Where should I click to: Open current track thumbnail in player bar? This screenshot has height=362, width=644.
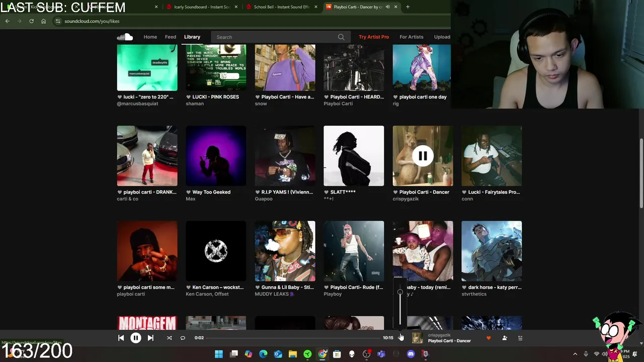pyautogui.click(x=418, y=338)
